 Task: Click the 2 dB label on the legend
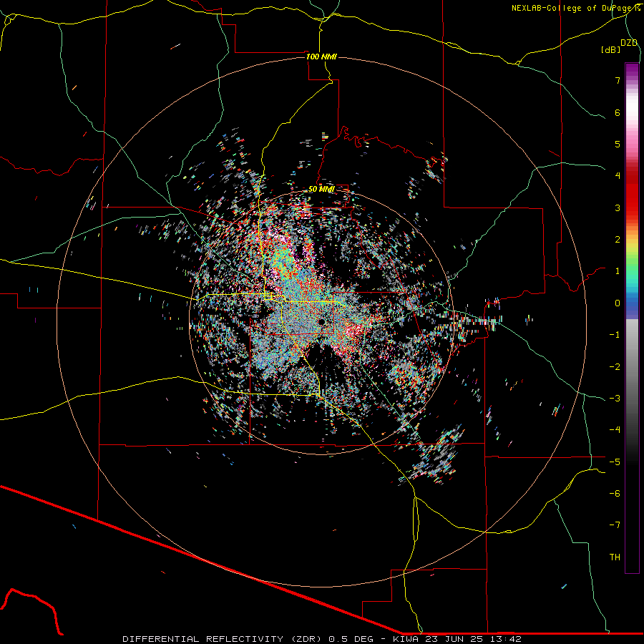coord(618,240)
